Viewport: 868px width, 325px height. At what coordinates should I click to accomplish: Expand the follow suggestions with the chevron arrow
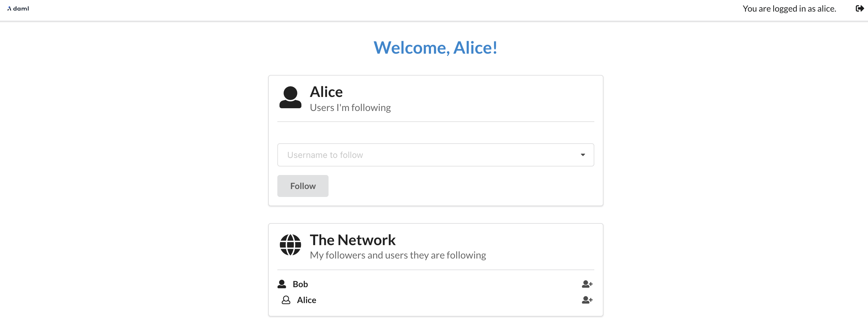coord(583,155)
